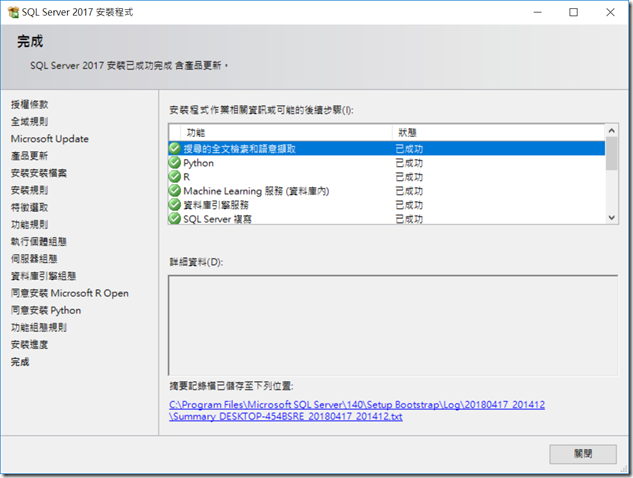This screenshot has height=478, width=633.
Task: Click 已成功 status in R row
Action: click(x=409, y=177)
